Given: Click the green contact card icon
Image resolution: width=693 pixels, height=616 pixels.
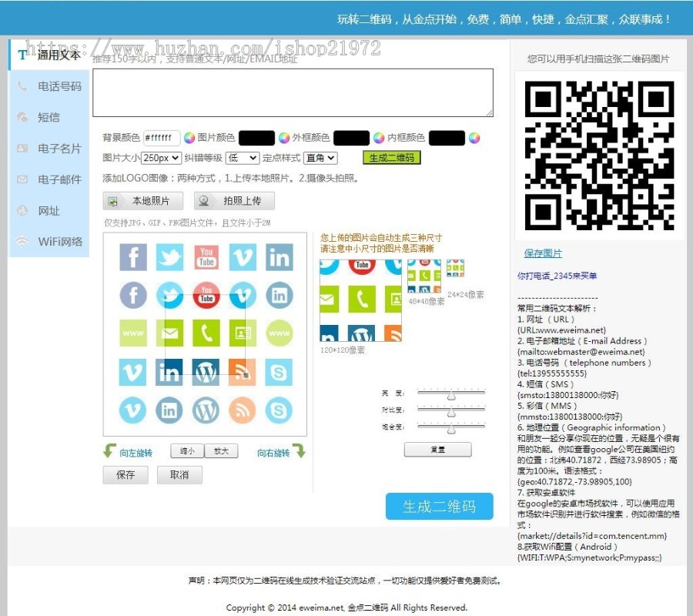Looking at the screenshot, I should pyautogui.click(x=243, y=333).
